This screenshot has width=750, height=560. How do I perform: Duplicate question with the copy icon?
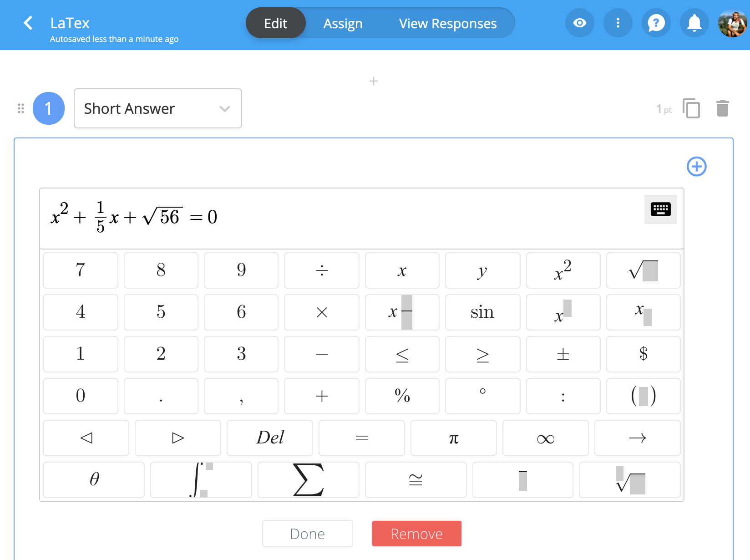[691, 108]
